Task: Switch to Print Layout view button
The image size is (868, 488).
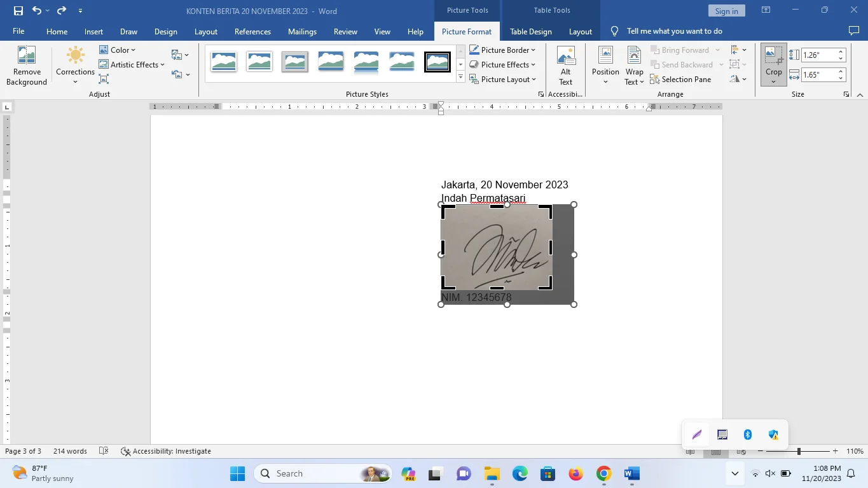Action: [x=715, y=451]
